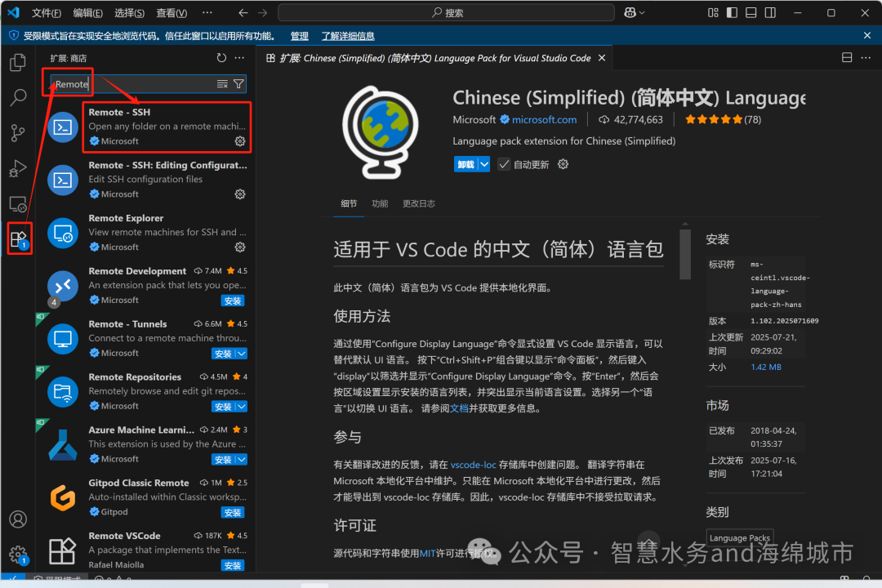Expand install dropdown for Azure Machine Learning

[x=241, y=459]
